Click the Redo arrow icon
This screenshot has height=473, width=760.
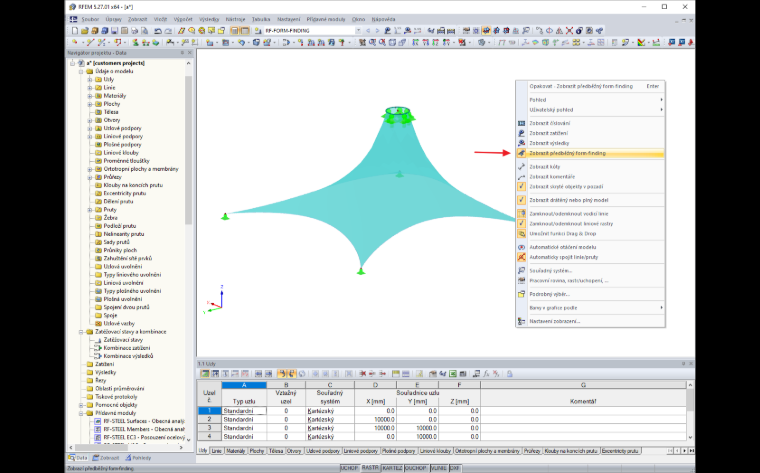(168, 31)
